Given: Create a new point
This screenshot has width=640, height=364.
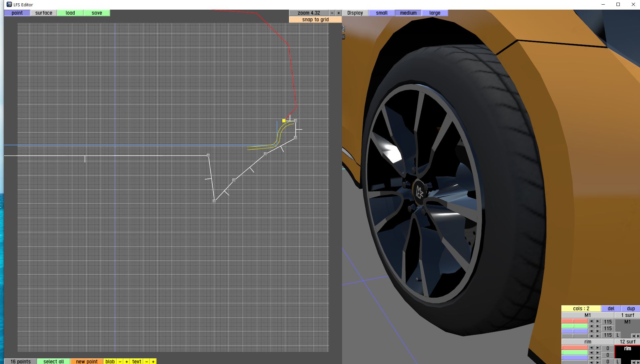Looking at the screenshot, I should [x=87, y=361].
